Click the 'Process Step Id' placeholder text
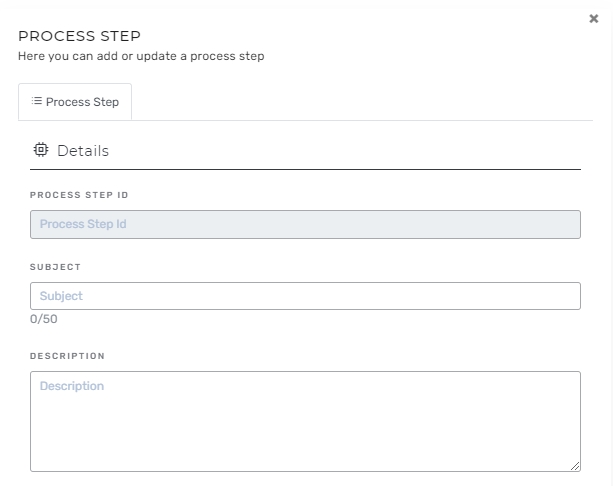Viewport: 613px width, 486px height. pos(83,224)
